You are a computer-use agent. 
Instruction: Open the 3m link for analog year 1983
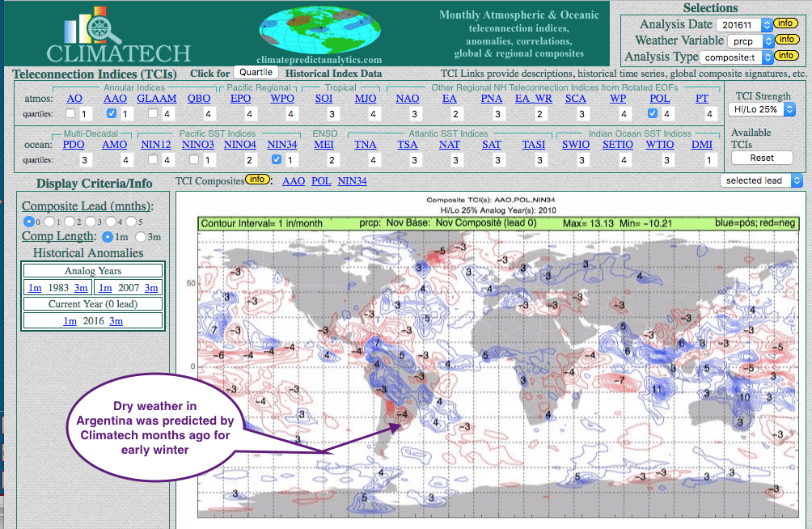(81, 289)
